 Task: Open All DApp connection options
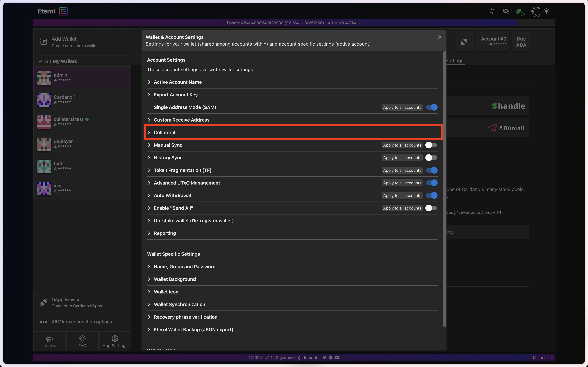pyautogui.click(x=82, y=322)
